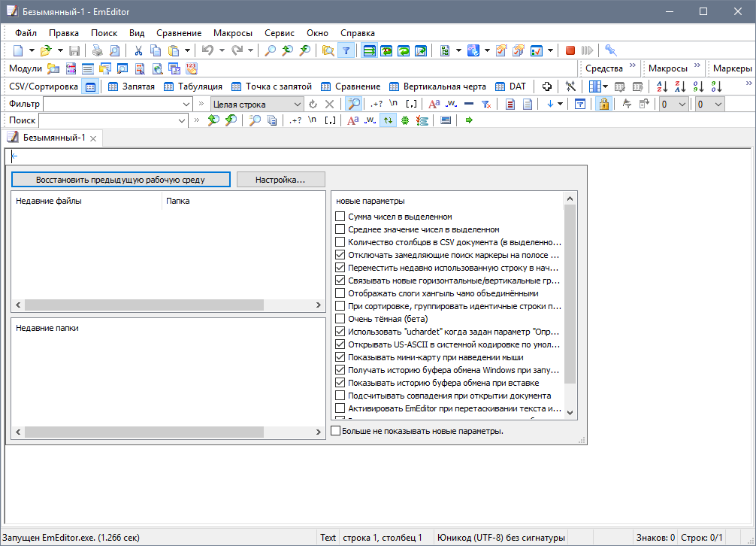This screenshot has width=756, height=546.
Task: Select the 'Вертикальная черта' mode button
Action: click(438, 86)
